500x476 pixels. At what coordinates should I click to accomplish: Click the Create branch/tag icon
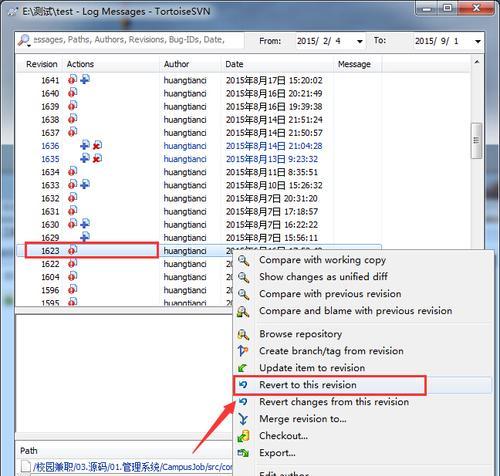243,351
